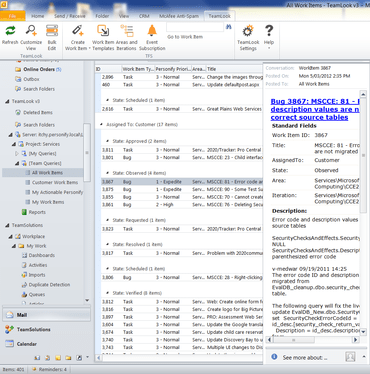Collapse the Workplace node
This screenshot has width=370, height=374.
click(10, 237)
